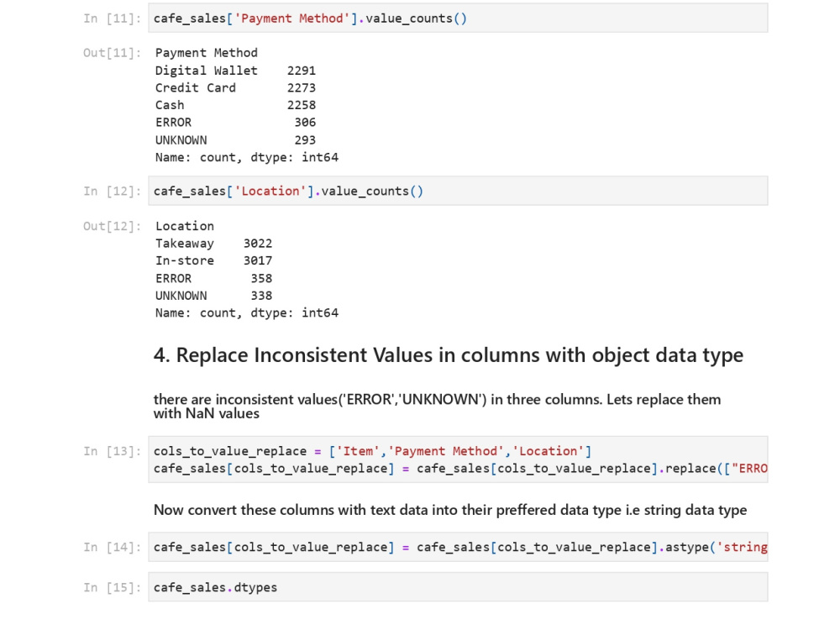Click the In [12] prompt label
The height and width of the screenshot is (630, 840).
pos(112,192)
